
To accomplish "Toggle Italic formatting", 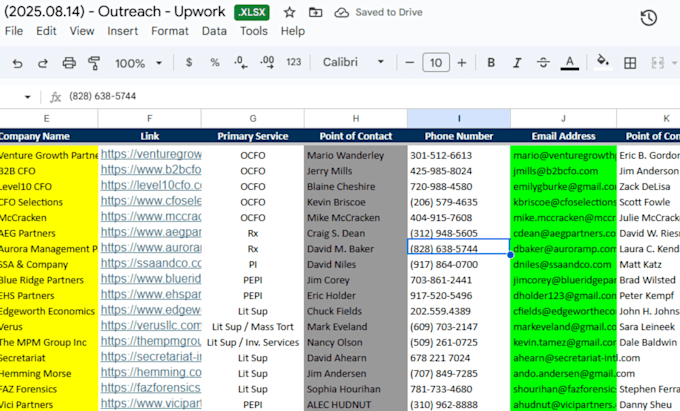I will [x=517, y=63].
